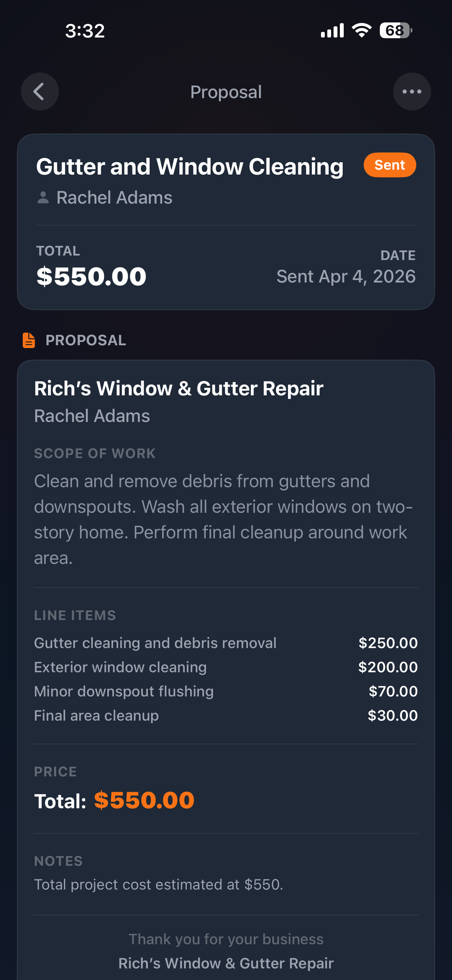Tap the scope of work description text
The width and height of the screenshot is (452, 980).
click(224, 519)
